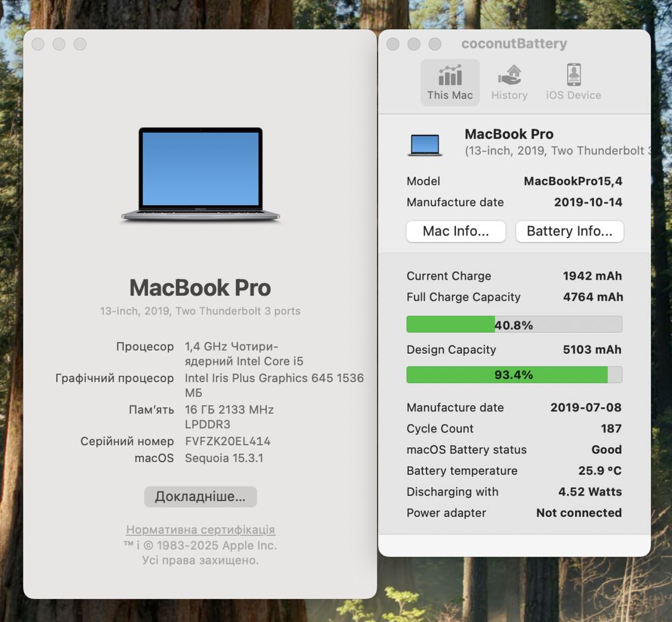The image size is (672, 622).
Task: Click the Серійний номер label
Action: click(x=127, y=441)
